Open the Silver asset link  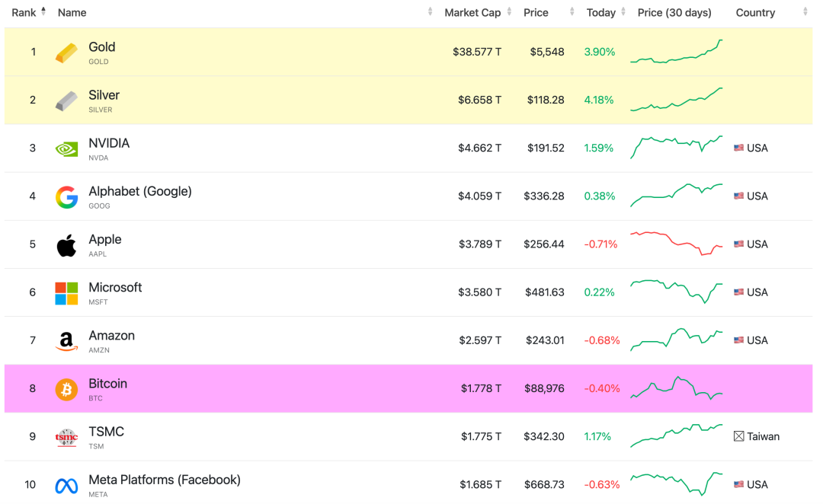coord(104,95)
